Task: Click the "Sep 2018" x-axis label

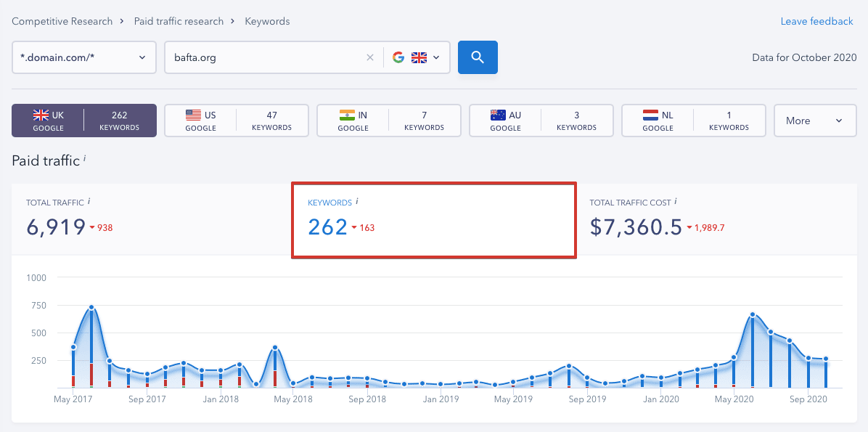Action: pyautogui.click(x=367, y=399)
